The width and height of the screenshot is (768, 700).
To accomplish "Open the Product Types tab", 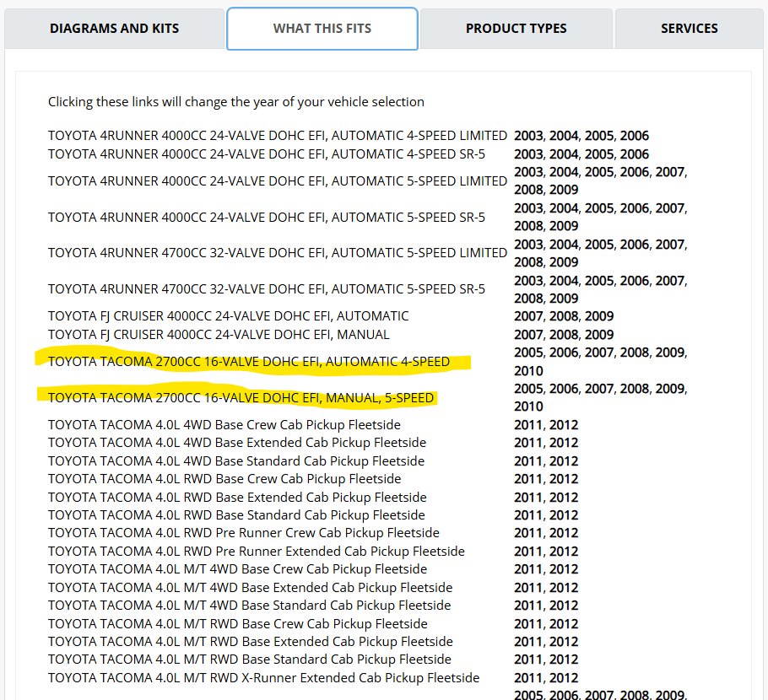I will pos(517,29).
